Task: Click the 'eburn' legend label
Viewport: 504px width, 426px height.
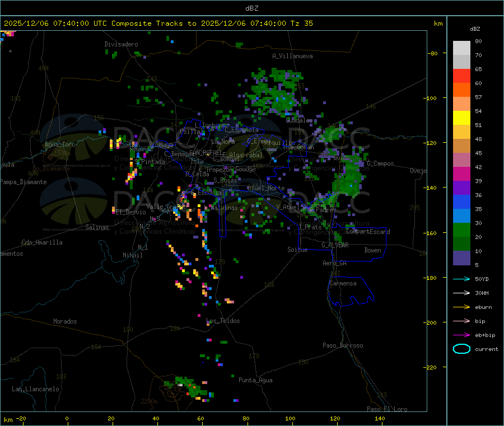Action: tap(483, 307)
